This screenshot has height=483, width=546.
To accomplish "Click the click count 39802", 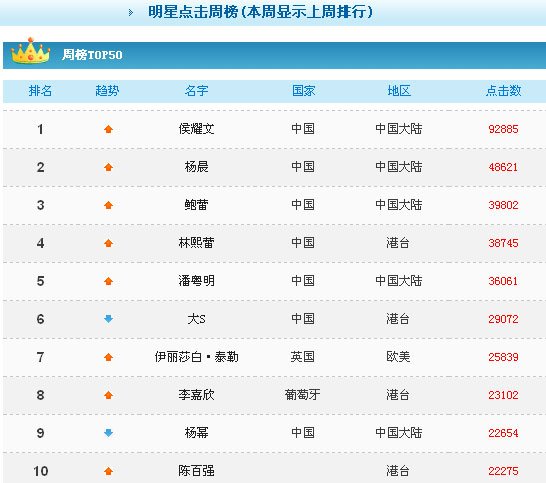I will click(x=503, y=205).
